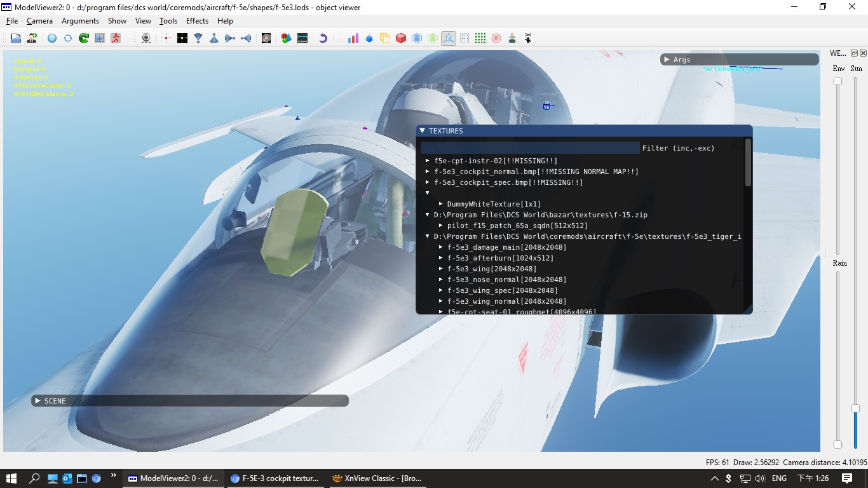Open the bar chart statistics icon

pos(353,38)
